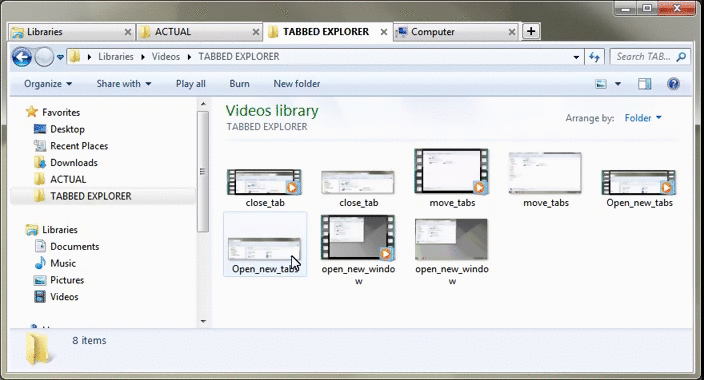
Task: Click the refresh address bar icon
Action: point(594,57)
